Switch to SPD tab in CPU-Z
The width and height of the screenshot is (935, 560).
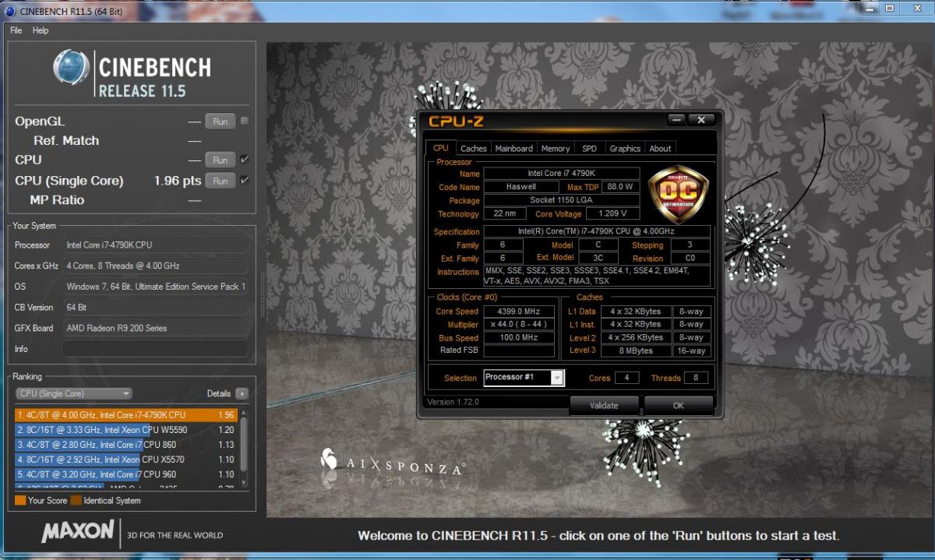(590, 149)
